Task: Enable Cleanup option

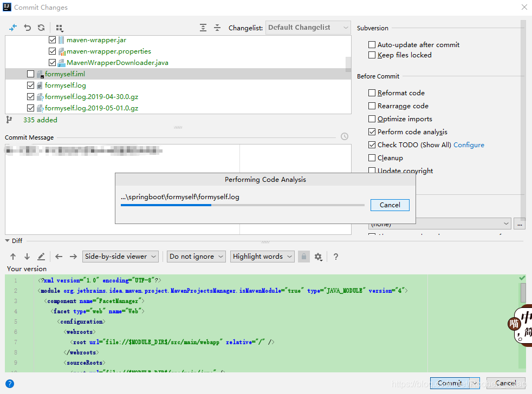Action: click(372, 157)
